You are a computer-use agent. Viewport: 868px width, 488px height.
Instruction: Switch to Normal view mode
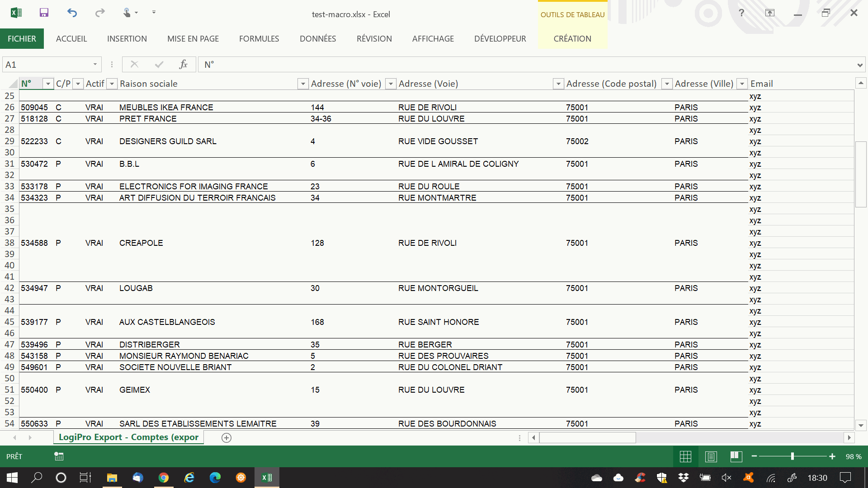coord(685,456)
